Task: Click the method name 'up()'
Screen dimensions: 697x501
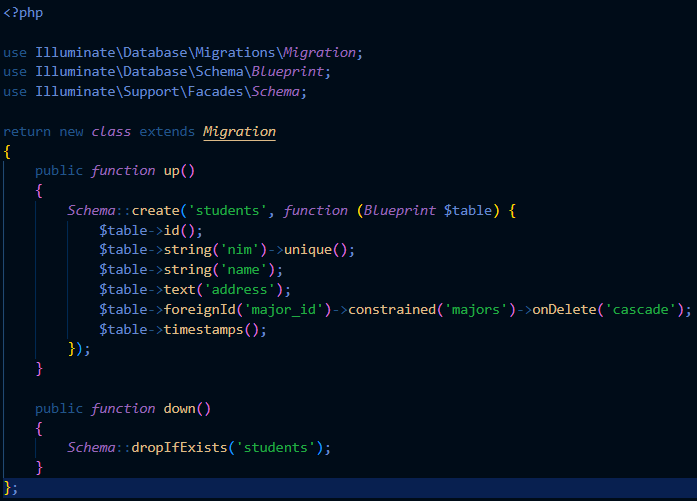Action: click(x=179, y=171)
